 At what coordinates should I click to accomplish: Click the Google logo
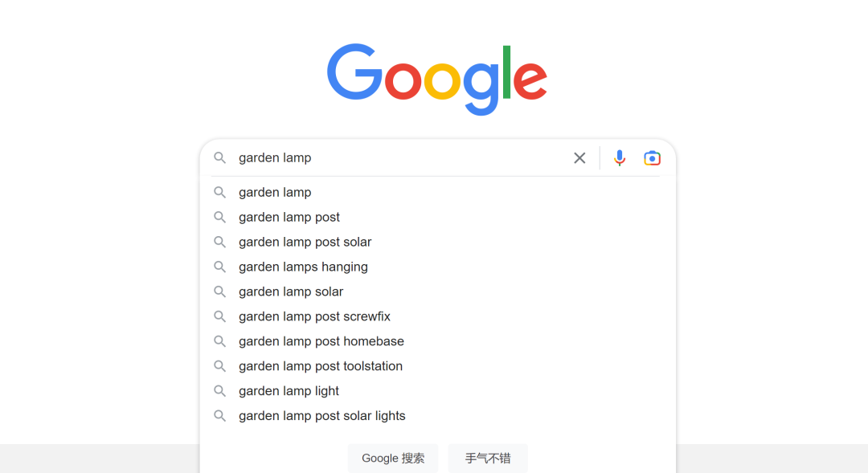coord(436,79)
